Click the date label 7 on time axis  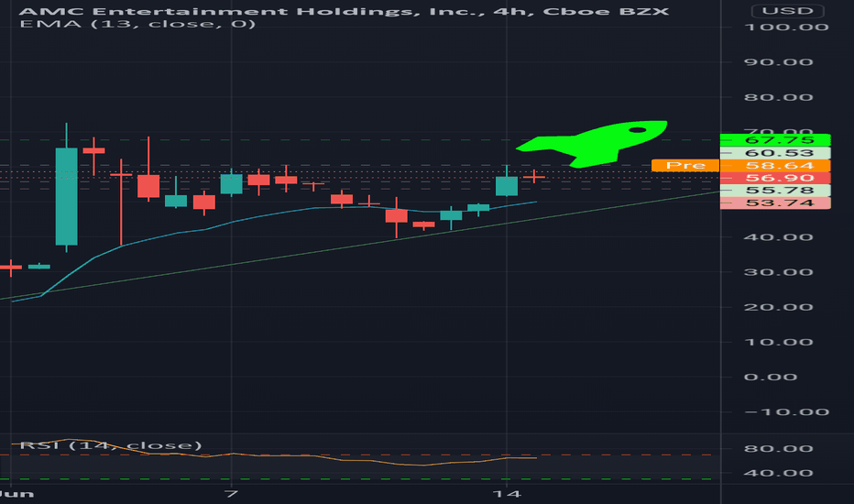tap(232, 494)
